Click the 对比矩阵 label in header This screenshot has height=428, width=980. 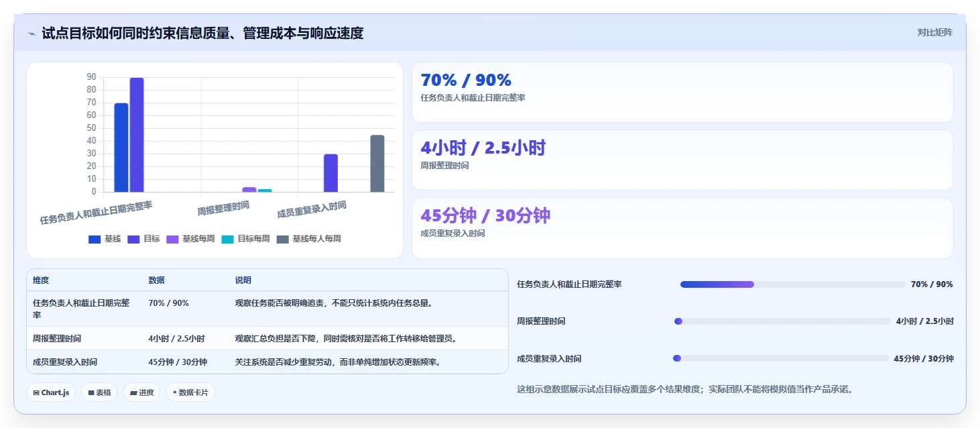coord(934,32)
